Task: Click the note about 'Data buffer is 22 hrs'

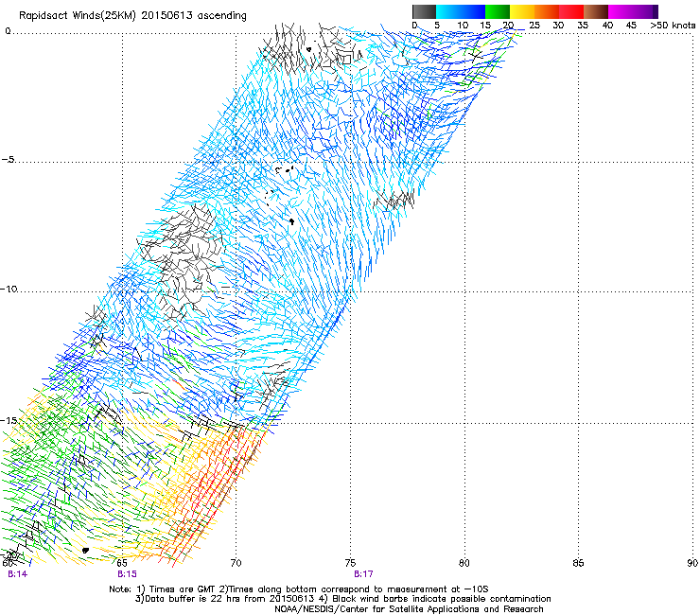Action: click(x=342, y=599)
